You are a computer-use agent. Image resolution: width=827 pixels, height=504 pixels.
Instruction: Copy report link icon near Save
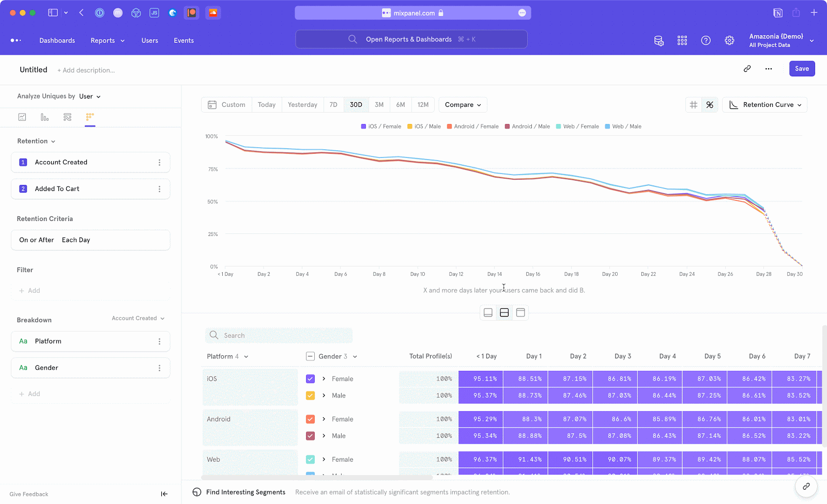747,69
